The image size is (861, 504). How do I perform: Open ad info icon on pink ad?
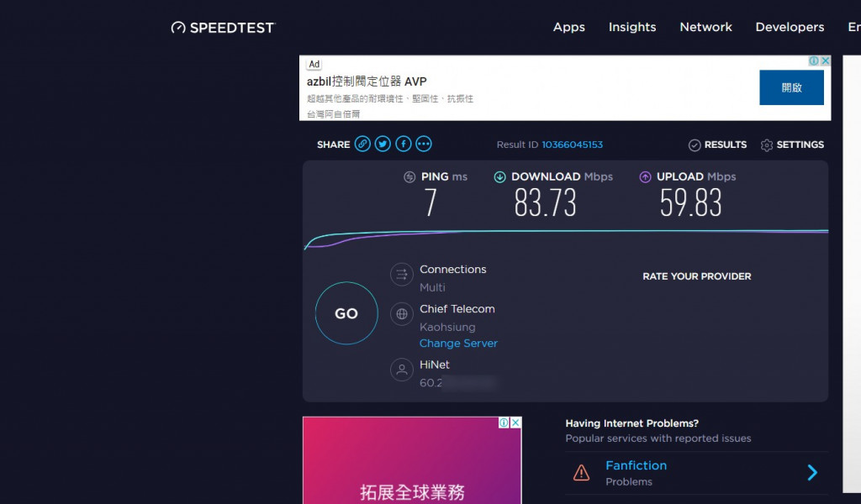(x=504, y=423)
